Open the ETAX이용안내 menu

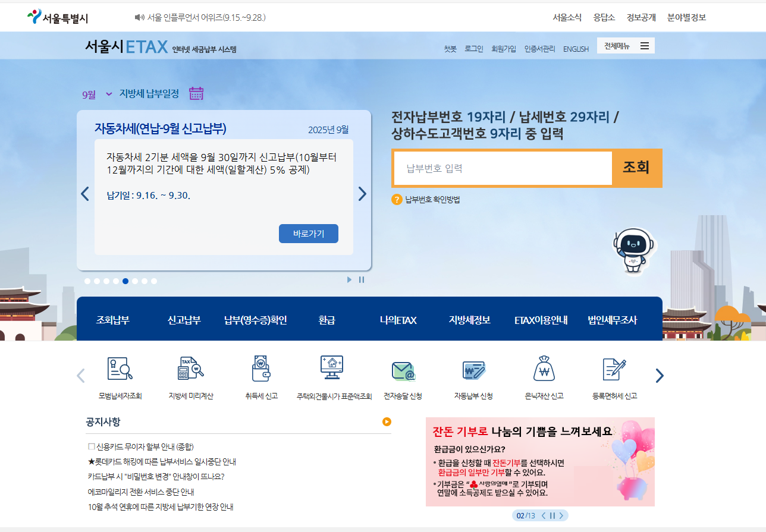tap(541, 320)
